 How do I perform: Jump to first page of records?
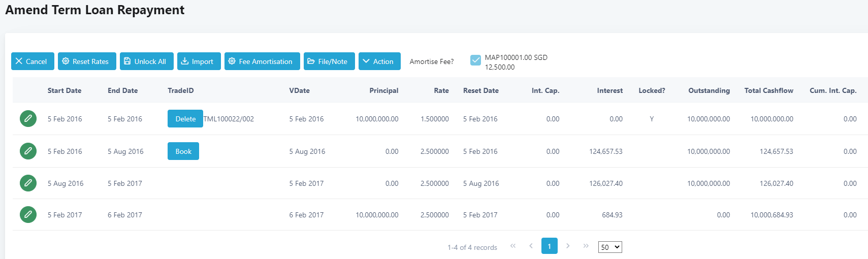point(513,246)
